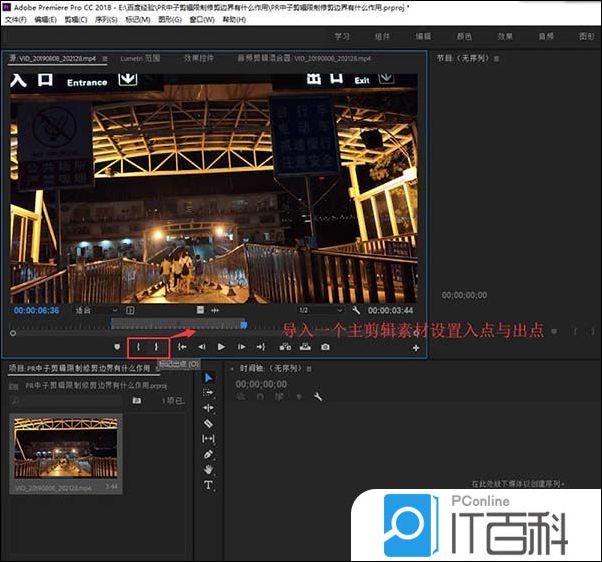
Task: Click the Overwrite edit button
Action: 305,347
